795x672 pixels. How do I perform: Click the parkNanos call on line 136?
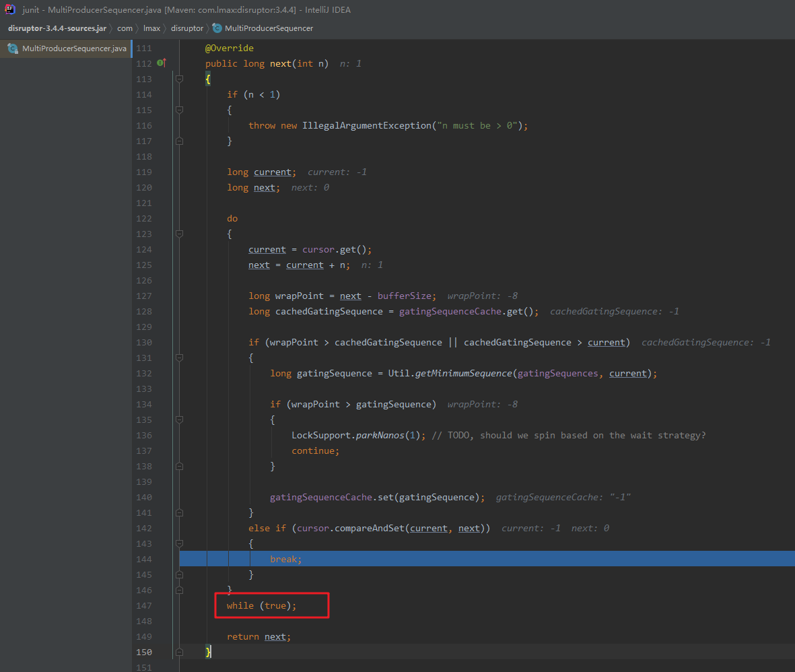point(380,435)
